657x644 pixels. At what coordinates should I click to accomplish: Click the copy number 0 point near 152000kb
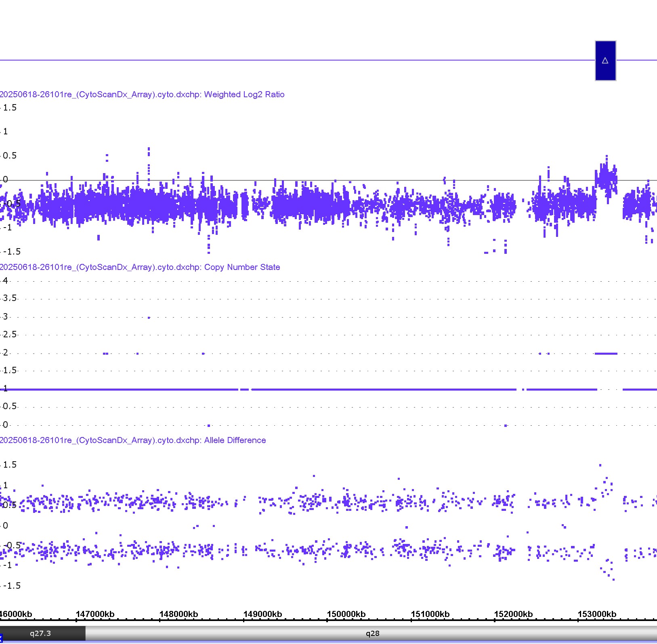tap(506, 425)
